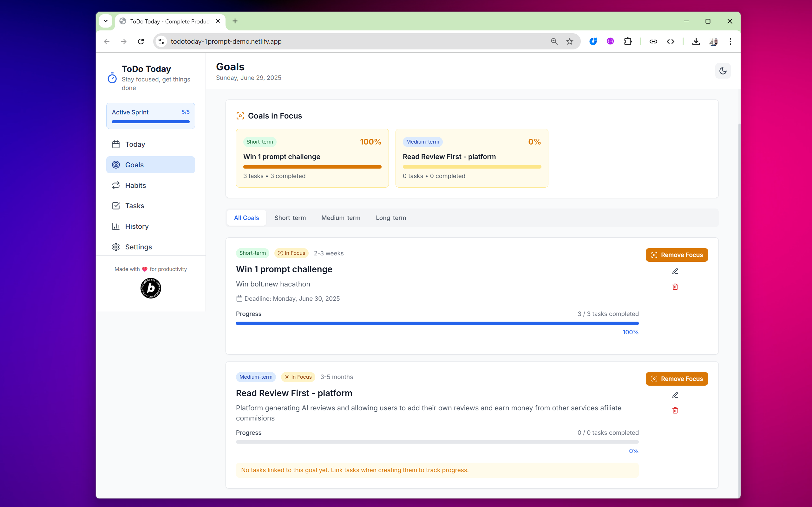Remove focus from Read Review First goal
812x507 pixels.
(677, 379)
